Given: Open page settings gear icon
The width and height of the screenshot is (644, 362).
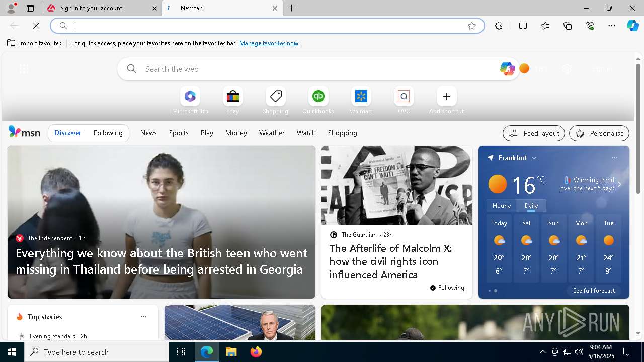Looking at the screenshot, I should (x=567, y=69).
